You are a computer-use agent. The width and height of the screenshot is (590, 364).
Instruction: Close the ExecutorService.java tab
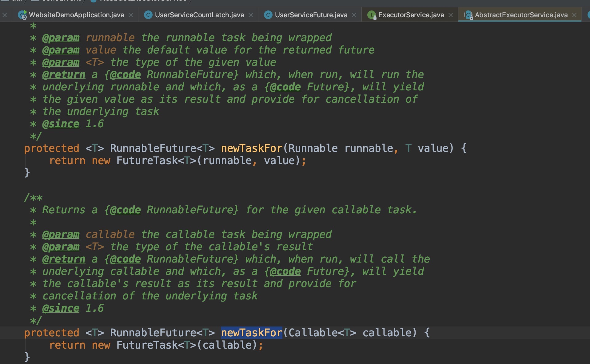pos(451,15)
